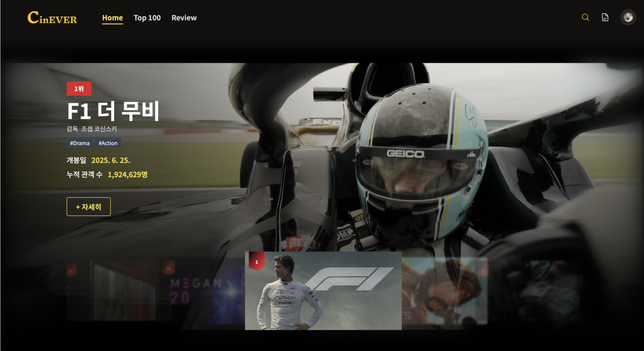Select the center F1 poster thumbnail
This screenshot has height=351, width=644.
coord(323,291)
